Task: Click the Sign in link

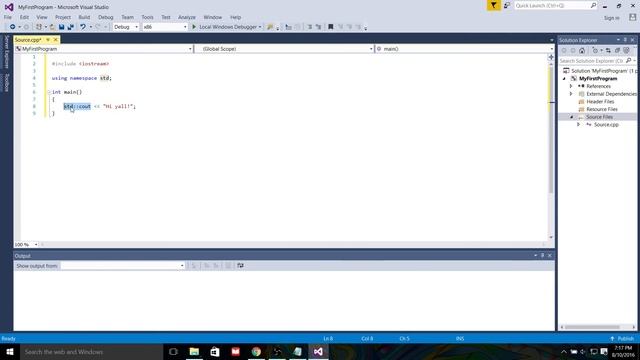Action: click(x=611, y=18)
